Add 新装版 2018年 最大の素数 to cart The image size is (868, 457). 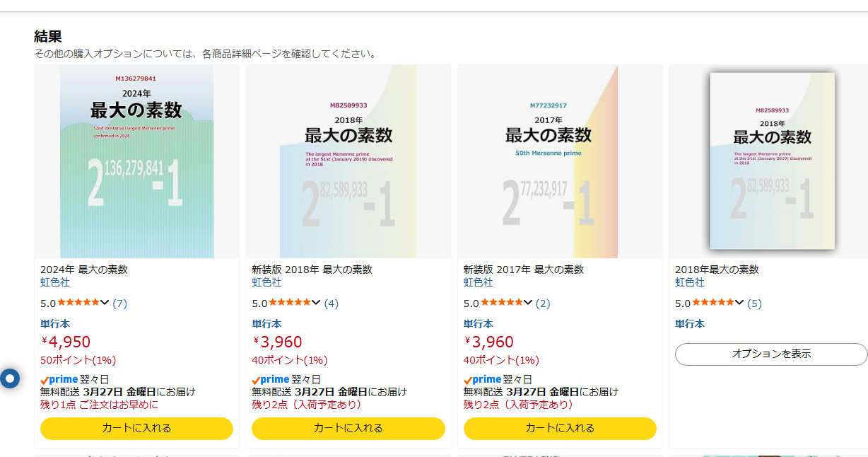pyautogui.click(x=348, y=428)
